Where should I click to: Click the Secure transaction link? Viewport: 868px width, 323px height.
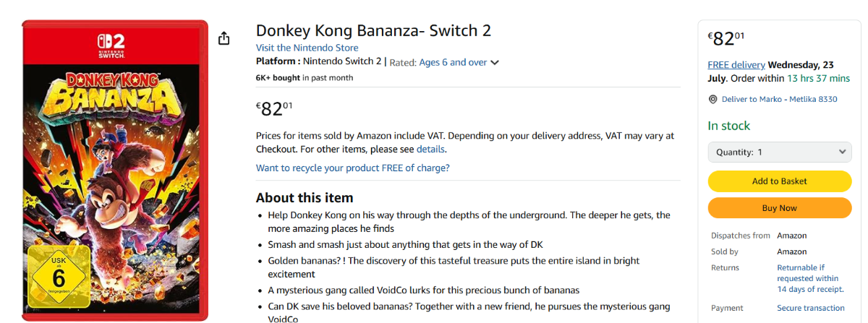pyautogui.click(x=812, y=308)
